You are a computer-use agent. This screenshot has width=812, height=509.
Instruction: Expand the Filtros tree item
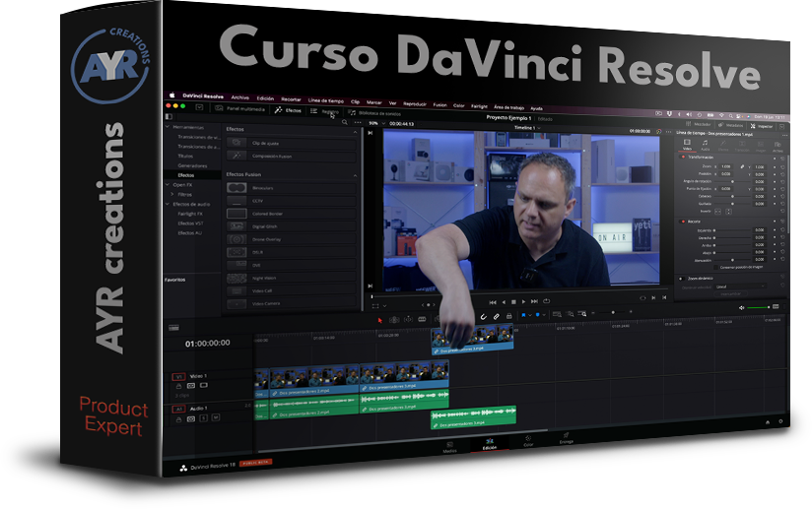[172, 193]
